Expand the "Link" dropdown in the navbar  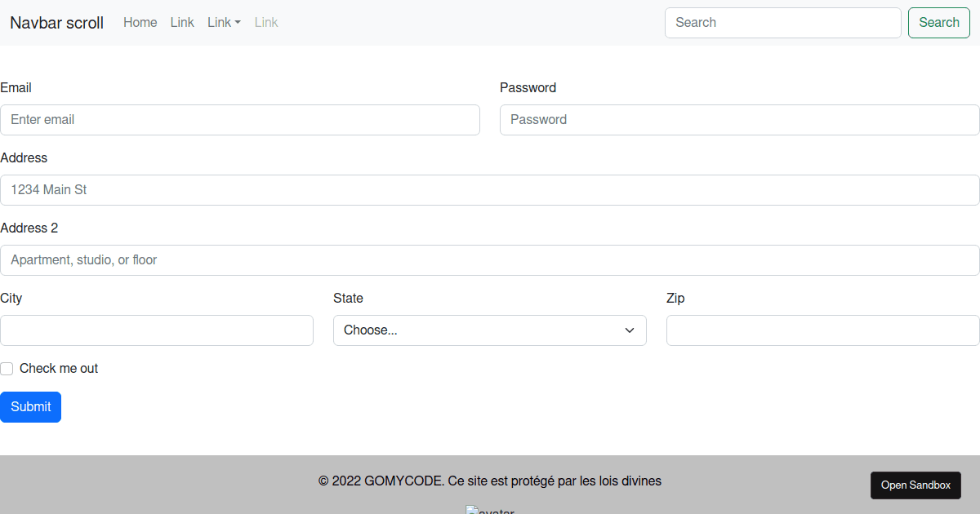(224, 22)
